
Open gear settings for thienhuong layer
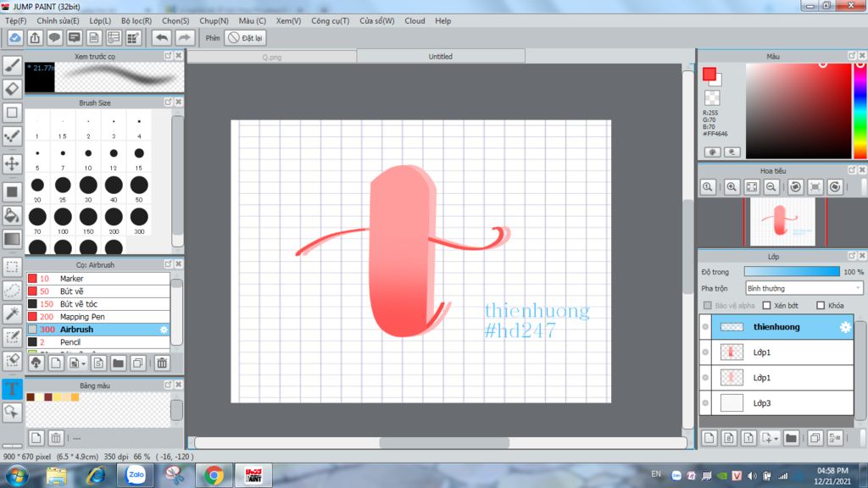click(844, 327)
